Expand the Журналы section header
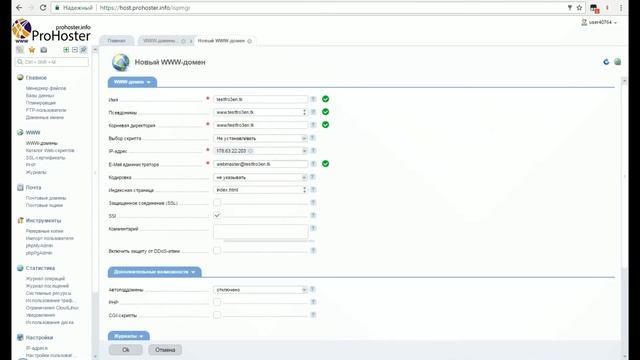640x360 pixels. click(x=129, y=336)
